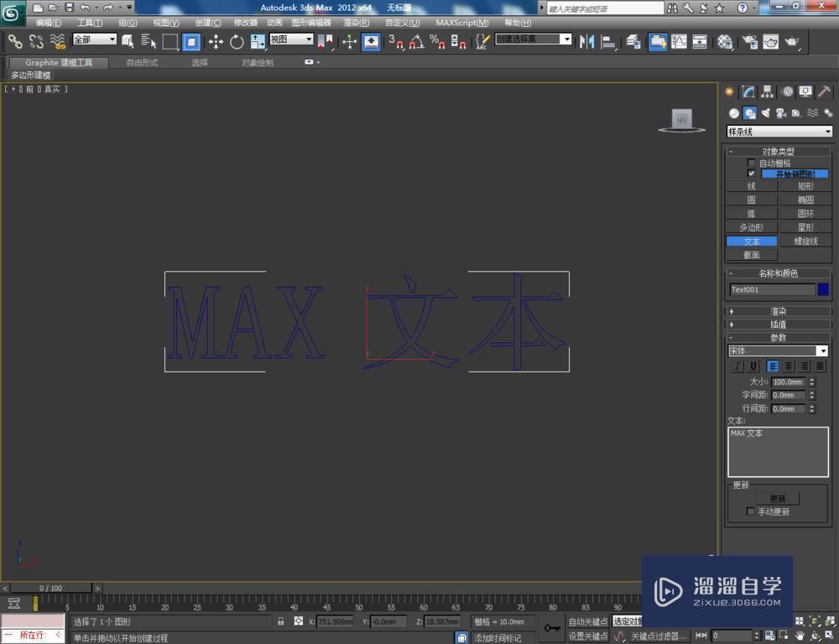
Task: Switch to the 自由形式 ribbon tab
Action: tap(143, 61)
